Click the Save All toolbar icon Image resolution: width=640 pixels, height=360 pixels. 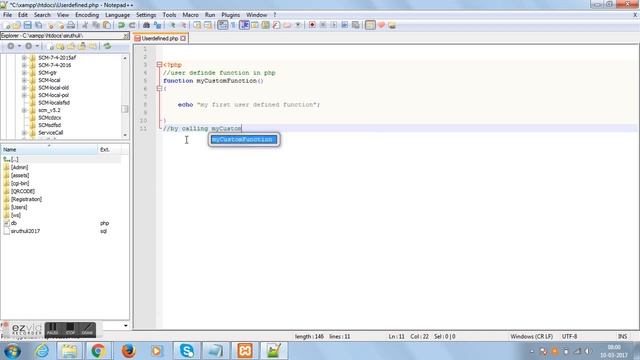[x=38, y=25]
